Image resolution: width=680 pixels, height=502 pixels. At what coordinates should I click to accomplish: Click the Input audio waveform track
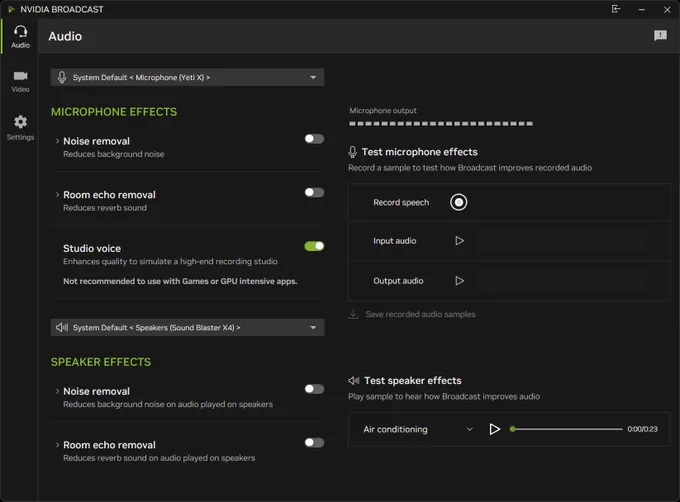563,241
